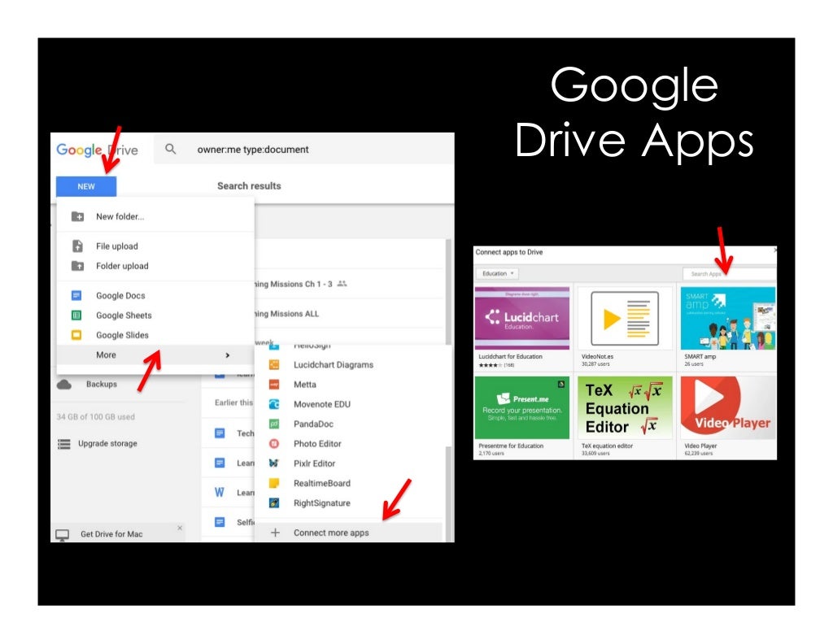This screenshot has width=833, height=644.
Task: Click the blue NEW button
Action: tap(86, 186)
